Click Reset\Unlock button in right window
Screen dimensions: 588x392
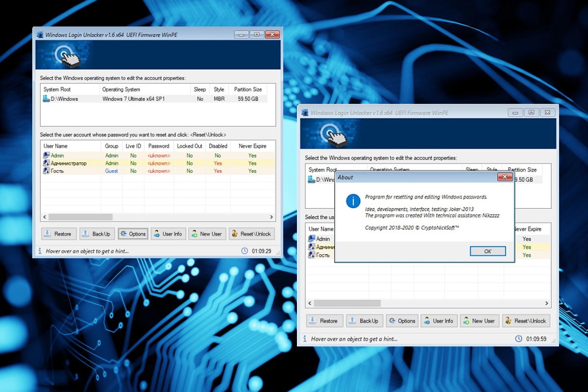[x=526, y=321]
